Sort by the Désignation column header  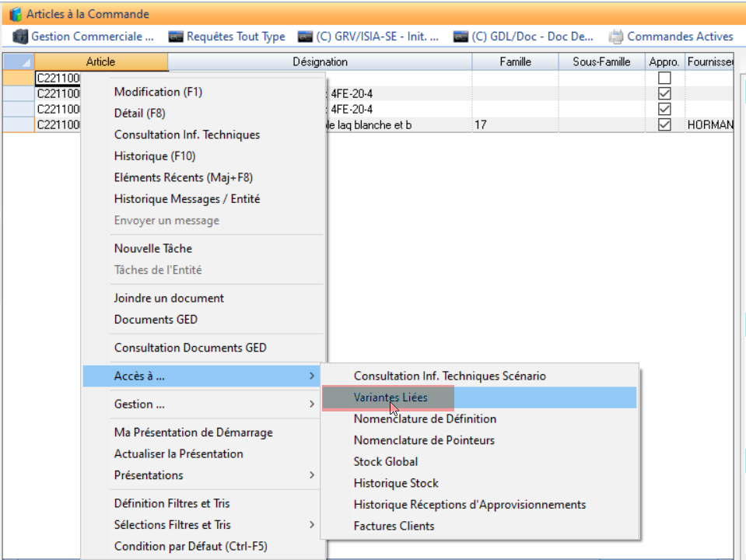320,62
